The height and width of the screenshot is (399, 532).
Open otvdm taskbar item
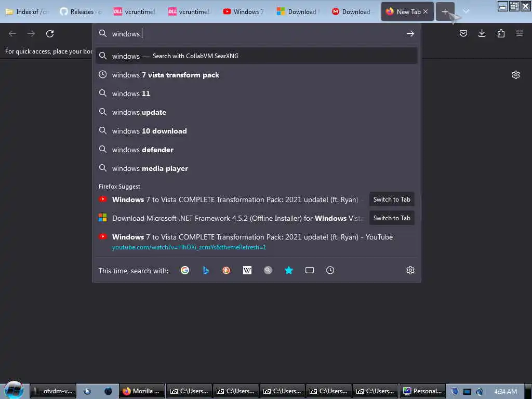coord(53,391)
